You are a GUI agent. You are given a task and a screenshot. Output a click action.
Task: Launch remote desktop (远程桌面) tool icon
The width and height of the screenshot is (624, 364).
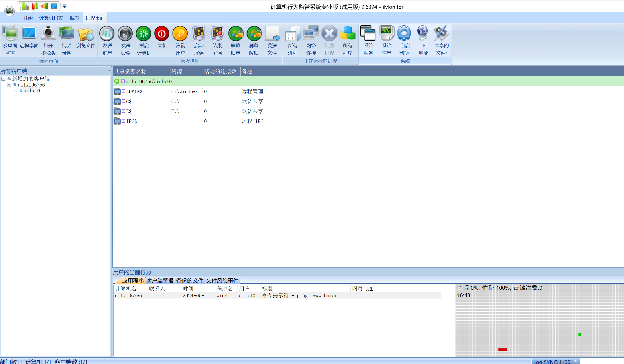pyautogui.click(x=29, y=37)
